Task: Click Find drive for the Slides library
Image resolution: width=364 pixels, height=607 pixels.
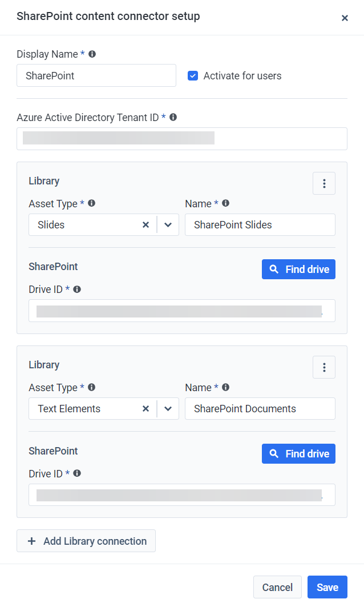Action: [298, 270]
